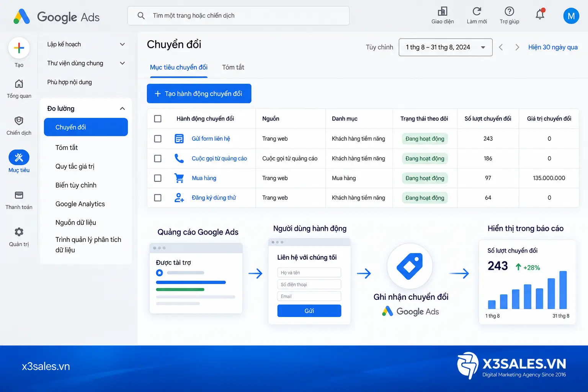Open the Đăng ký dùng thử link
The image size is (588, 392).
point(214,198)
